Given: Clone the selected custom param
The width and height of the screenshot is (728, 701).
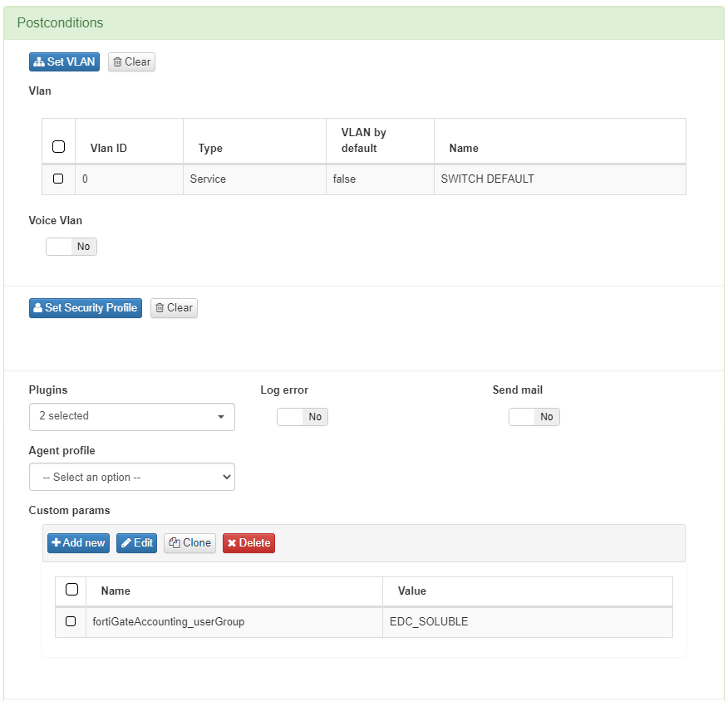Looking at the screenshot, I should 189,543.
